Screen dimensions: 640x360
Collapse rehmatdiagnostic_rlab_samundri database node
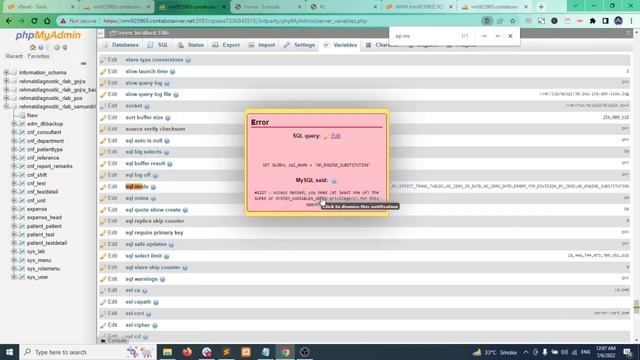[6, 106]
